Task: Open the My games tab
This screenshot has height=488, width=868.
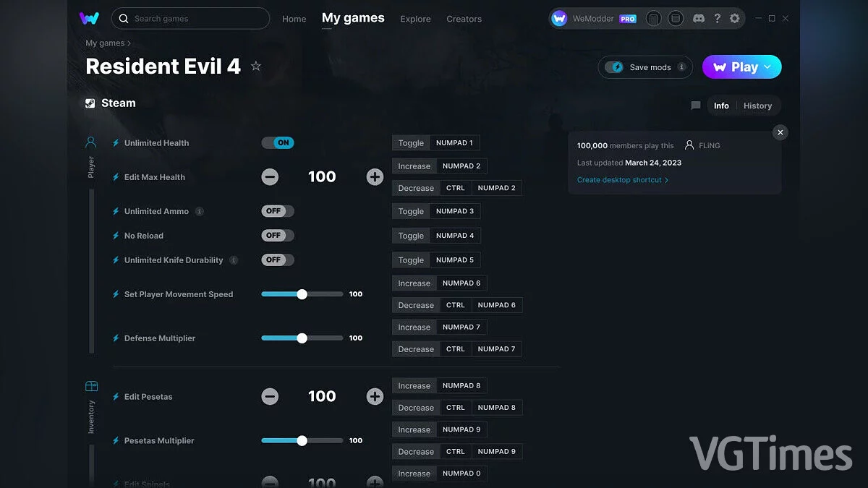Action: pos(353,18)
